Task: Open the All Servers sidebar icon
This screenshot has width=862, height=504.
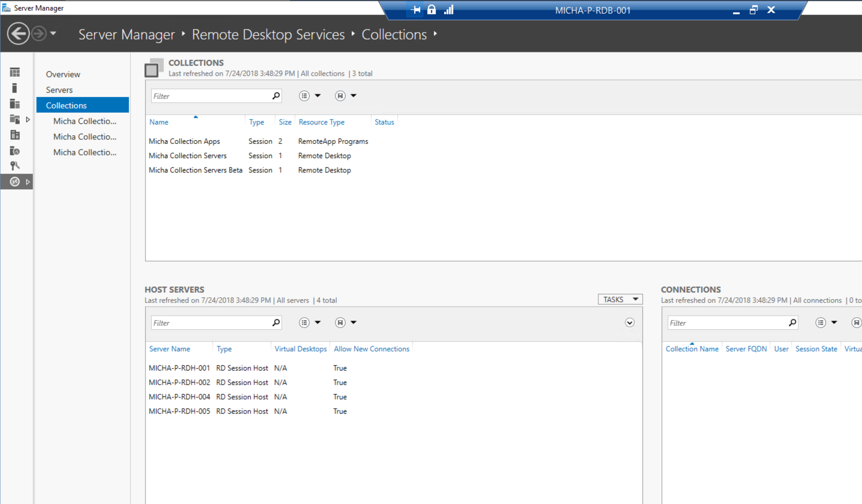Action: tap(15, 104)
